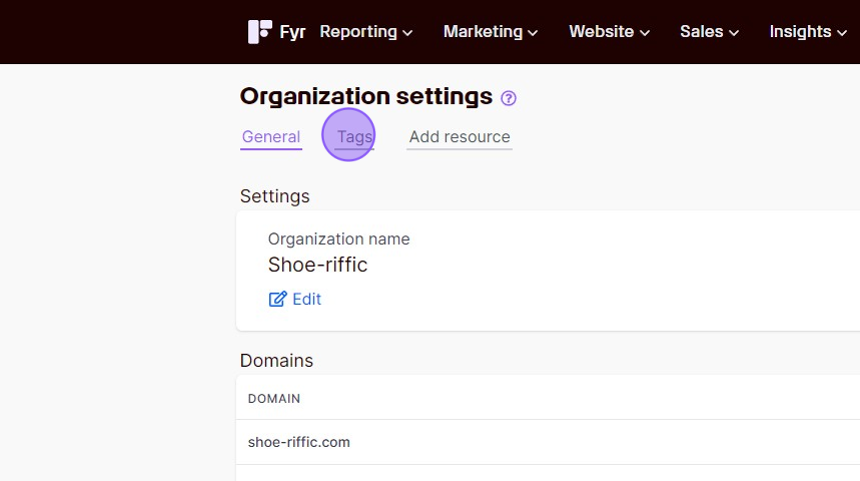This screenshot has height=481, width=860.
Task: Open the Website menu
Action: coord(609,32)
